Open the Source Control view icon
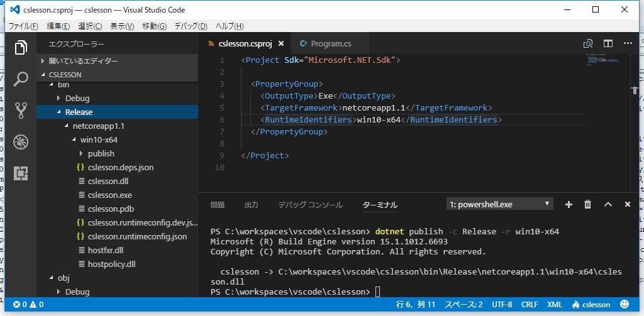 tap(21, 110)
